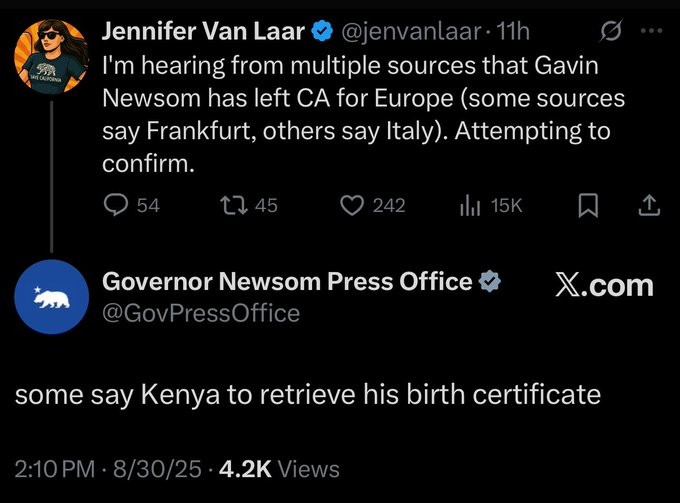The width and height of the screenshot is (680, 503).
Task: Click the 2:10 PM 8/30/25 timestamp
Action: coord(108,469)
